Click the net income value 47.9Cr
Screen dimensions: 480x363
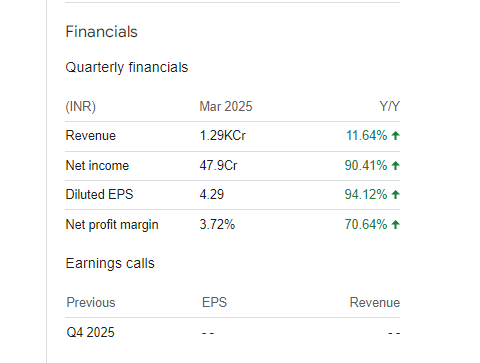[218, 166]
